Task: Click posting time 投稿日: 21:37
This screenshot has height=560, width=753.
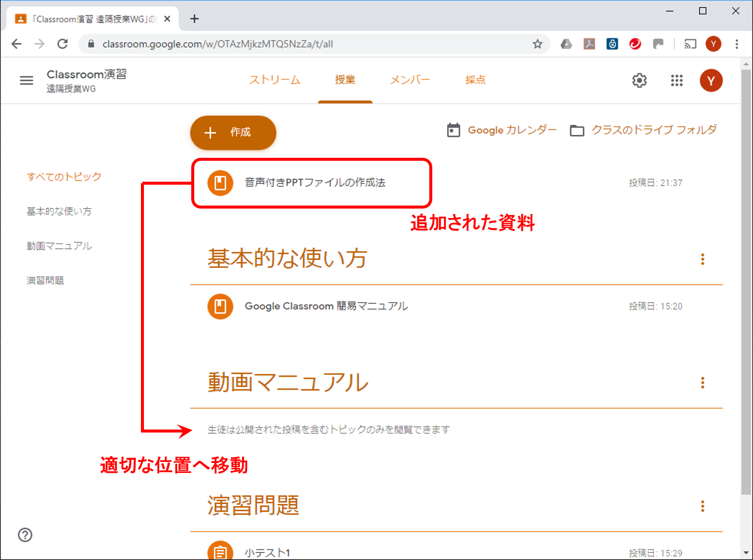Action: pos(655,183)
